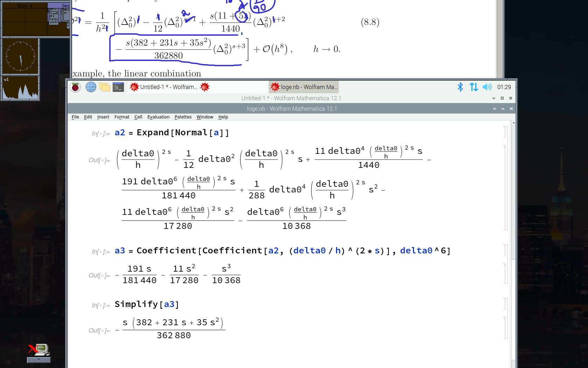Open the network up/down arrows icon
Viewport: 588px width, 368px height.
pyautogui.click(x=474, y=87)
